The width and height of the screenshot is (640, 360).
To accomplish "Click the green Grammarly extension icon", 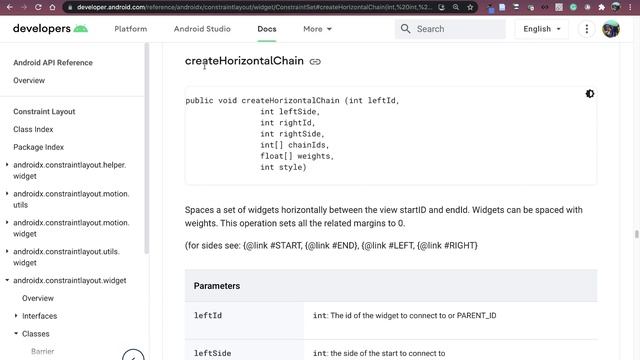I will (x=573, y=7).
